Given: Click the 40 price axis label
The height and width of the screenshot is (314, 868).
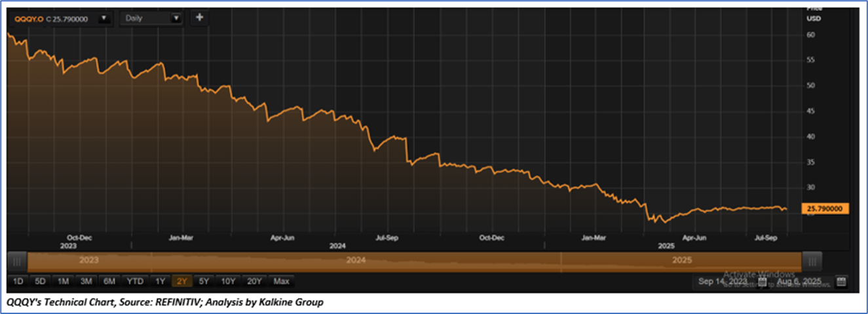Looking at the screenshot, I should click(x=810, y=136).
